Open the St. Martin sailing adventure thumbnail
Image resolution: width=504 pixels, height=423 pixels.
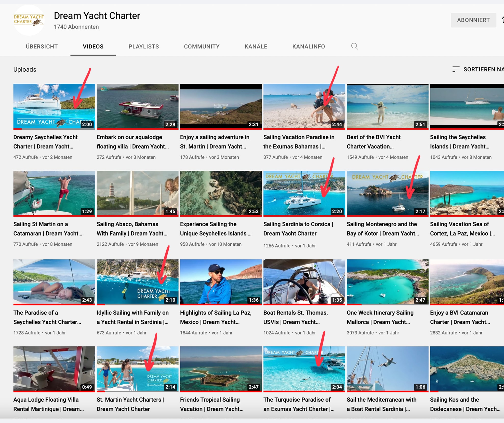point(221,107)
